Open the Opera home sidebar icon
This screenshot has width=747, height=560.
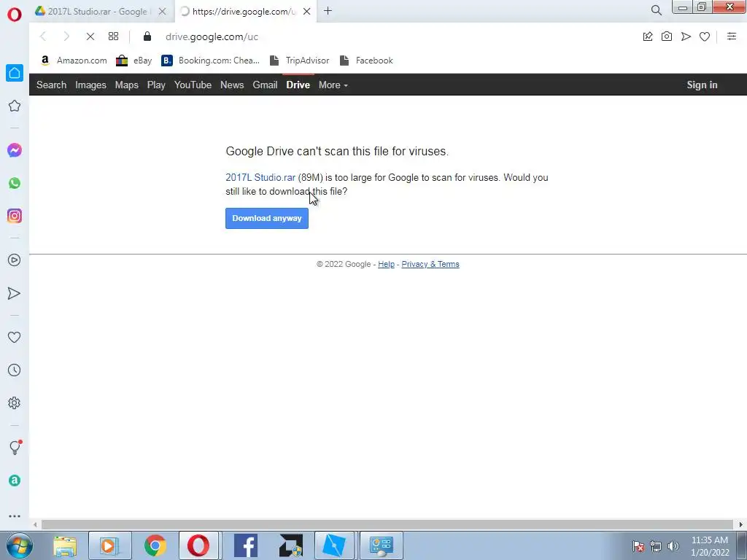pos(15,73)
